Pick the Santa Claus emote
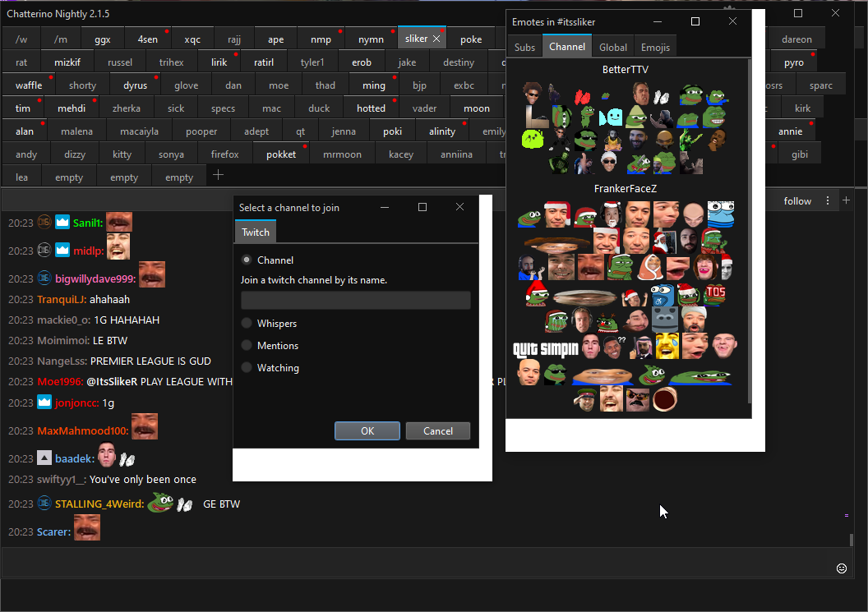The height and width of the screenshot is (612, 868). click(663, 242)
